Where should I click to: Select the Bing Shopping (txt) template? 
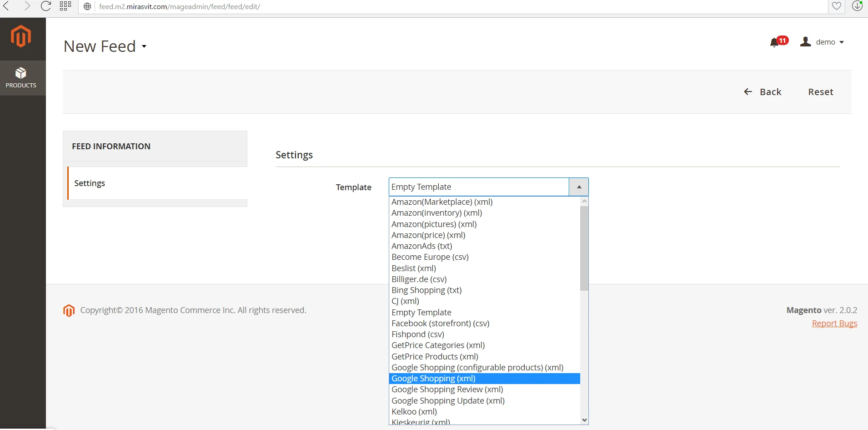[426, 290]
